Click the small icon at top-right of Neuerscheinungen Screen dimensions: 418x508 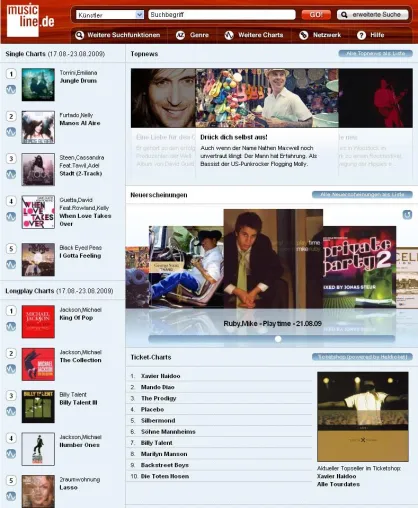407,214
